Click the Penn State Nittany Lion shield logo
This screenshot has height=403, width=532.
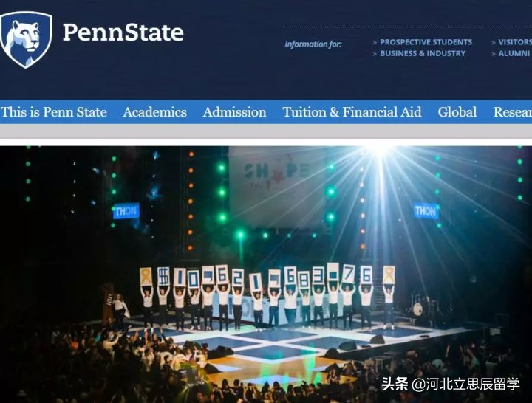pos(26,40)
